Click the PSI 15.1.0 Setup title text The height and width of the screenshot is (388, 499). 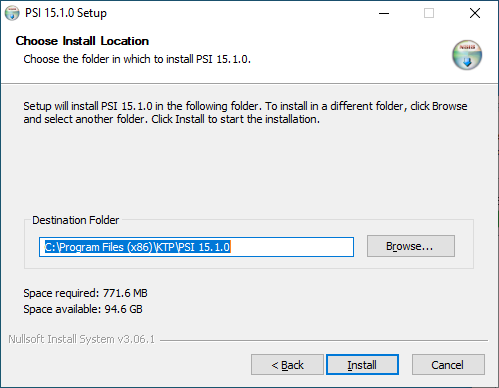[x=66, y=13]
